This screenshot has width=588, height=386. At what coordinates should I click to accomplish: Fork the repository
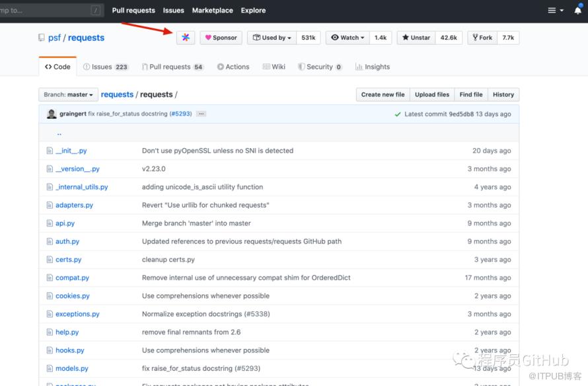tap(482, 38)
